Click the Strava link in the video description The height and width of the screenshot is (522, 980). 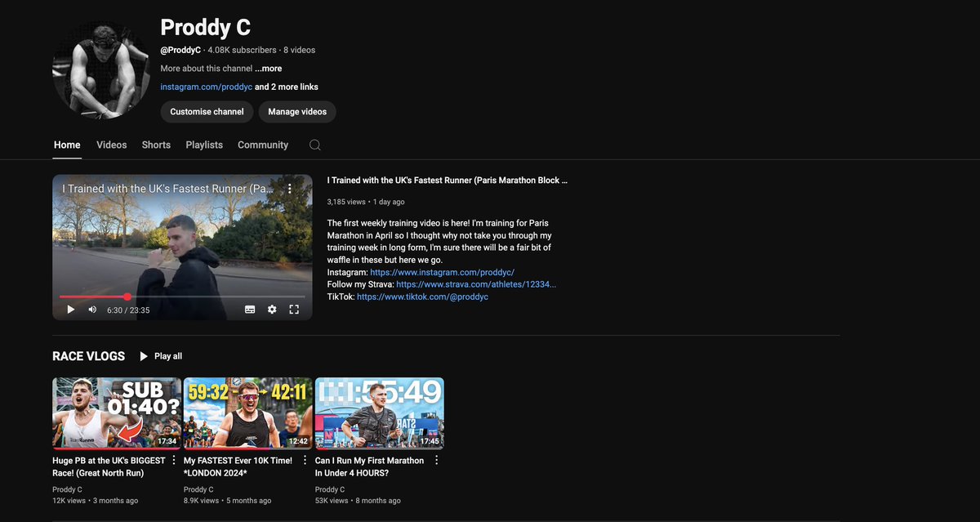pyautogui.click(x=475, y=283)
